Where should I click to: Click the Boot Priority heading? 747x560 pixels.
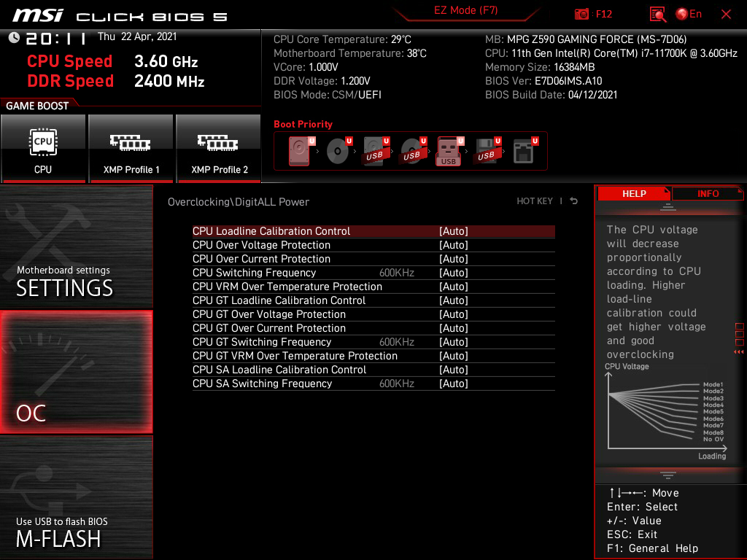[303, 124]
